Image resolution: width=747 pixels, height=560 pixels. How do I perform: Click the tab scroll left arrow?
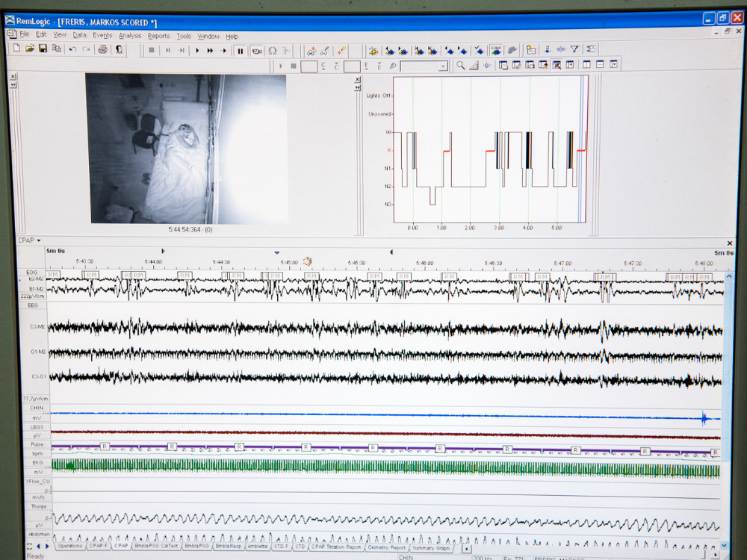coord(38,547)
